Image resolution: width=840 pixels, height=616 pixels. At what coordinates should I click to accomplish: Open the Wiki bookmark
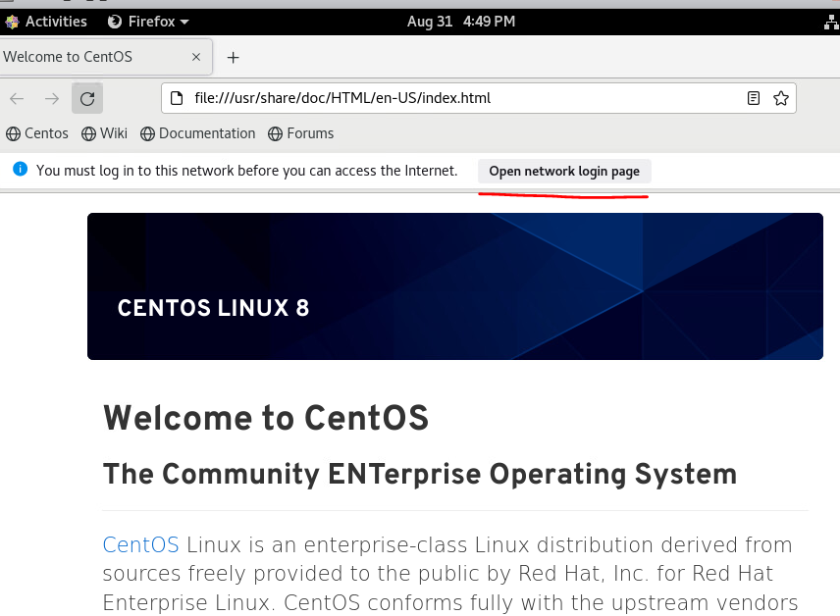[105, 133]
